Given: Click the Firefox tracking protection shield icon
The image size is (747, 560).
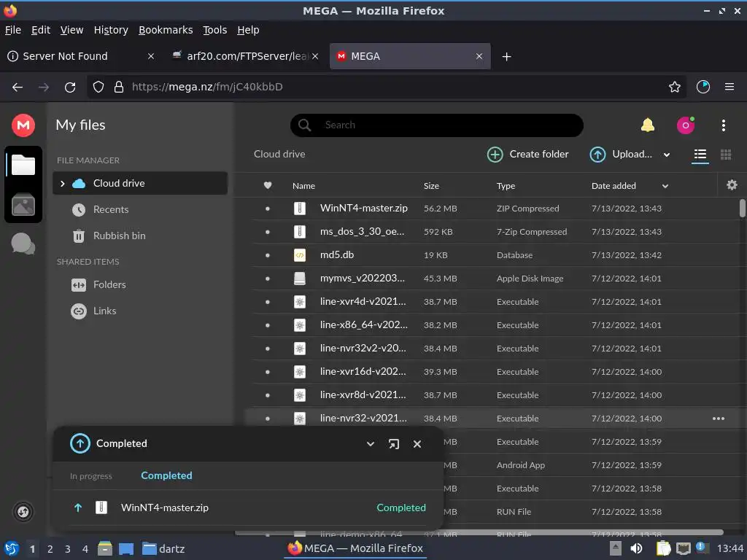Looking at the screenshot, I should pyautogui.click(x=98, y=87).
